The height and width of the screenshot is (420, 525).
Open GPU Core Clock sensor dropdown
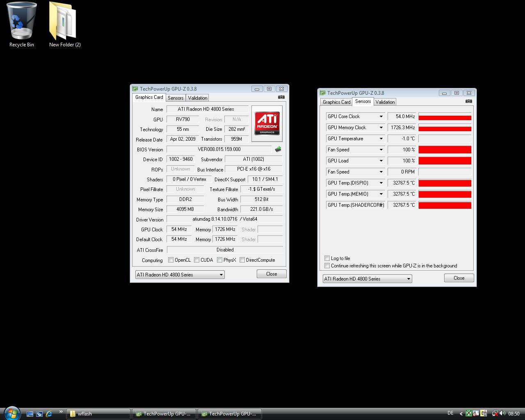pyautogui.click(x=381, y=116)
